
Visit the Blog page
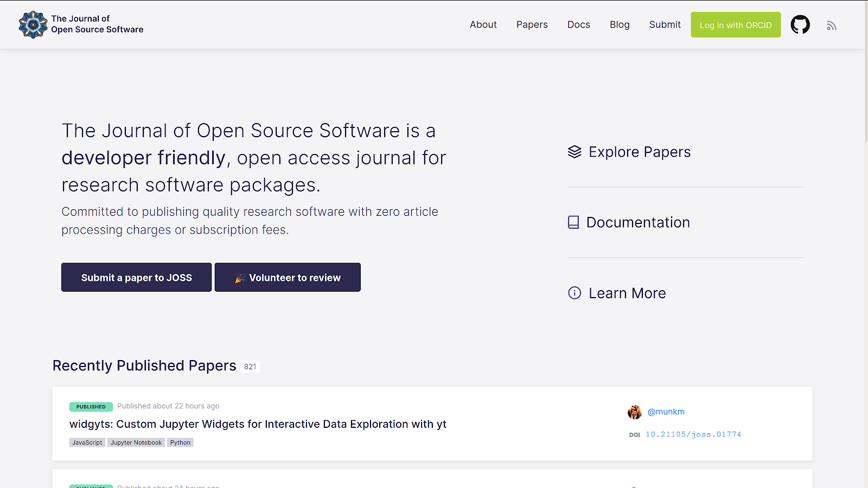click(620, 24)
